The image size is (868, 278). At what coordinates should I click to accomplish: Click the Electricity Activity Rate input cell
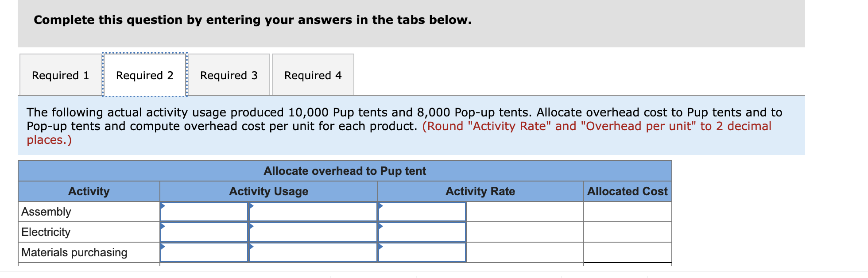pyautogui.click(x=421, y=232)
